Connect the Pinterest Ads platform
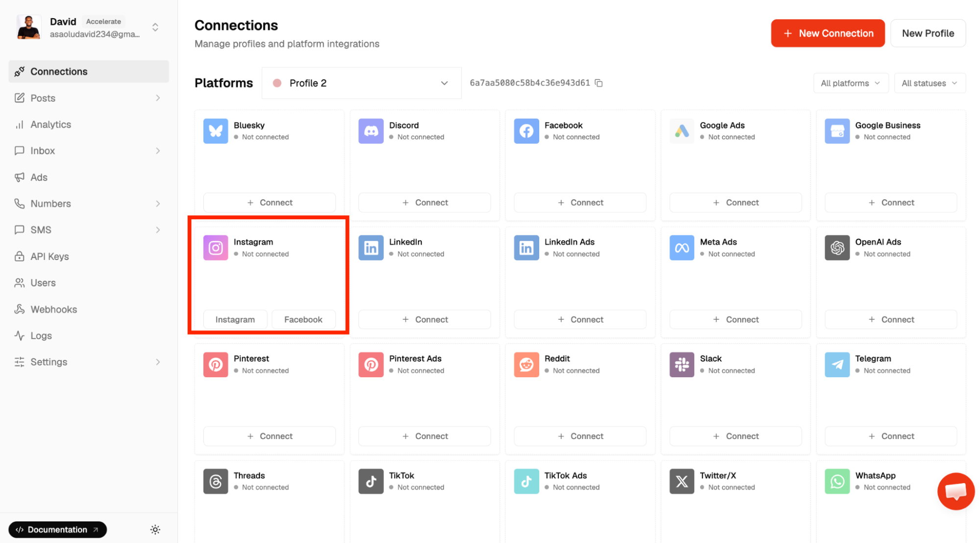This screenshot has width=980, height=543. [x=425, y=436]
